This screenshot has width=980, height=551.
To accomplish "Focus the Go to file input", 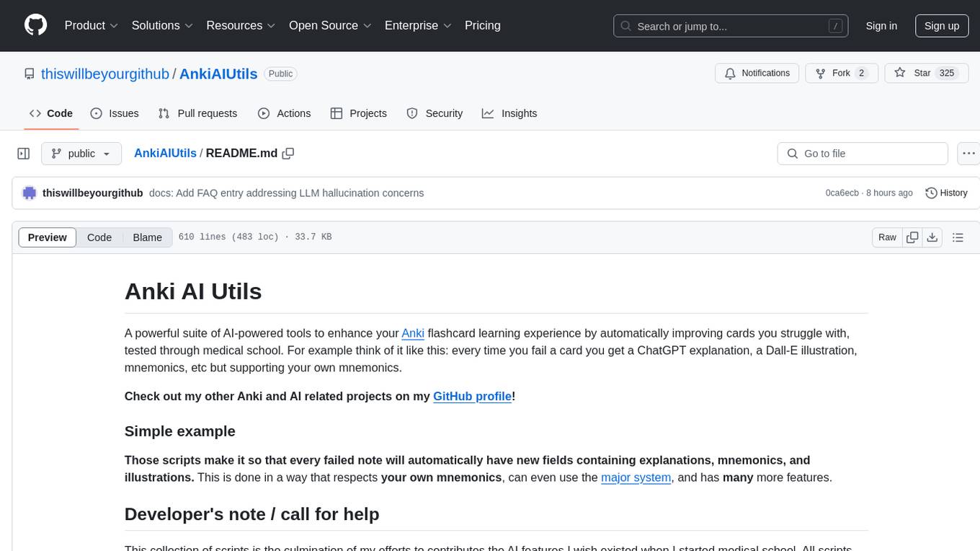I will 863,154.
